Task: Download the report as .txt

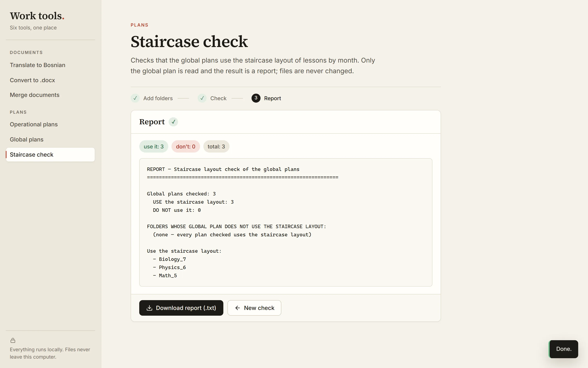Action: (x=181, y=308)
